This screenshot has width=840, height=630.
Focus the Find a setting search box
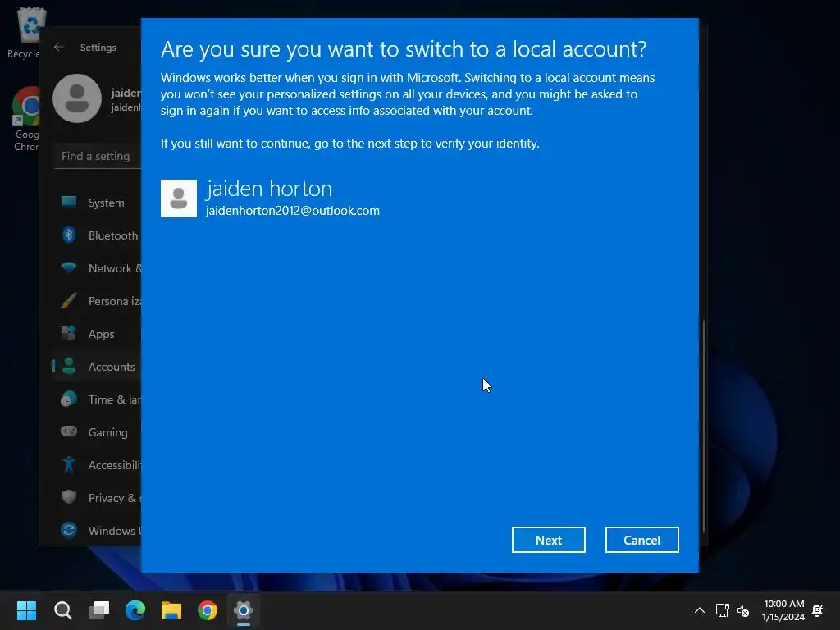tap(98, 156)
